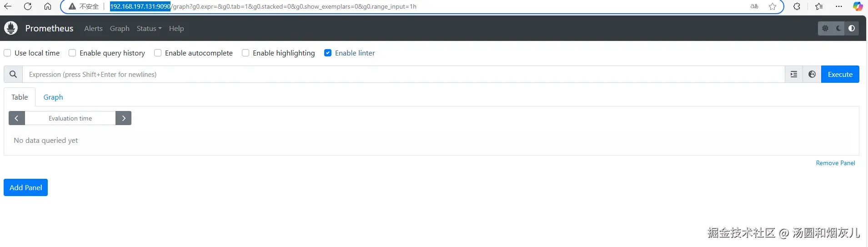This screenshot has height=247, width=868.
Task: Open browser extensions puzzle icon
Action: pos(797,6)
